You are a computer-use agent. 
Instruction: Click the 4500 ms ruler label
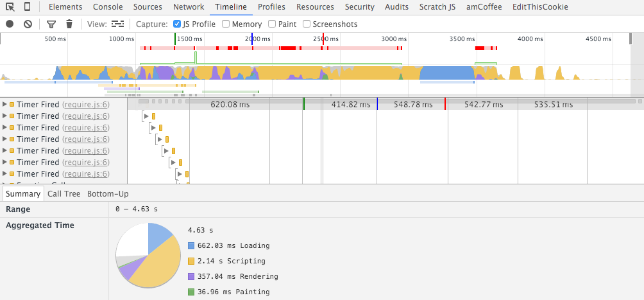pos(598,39)
